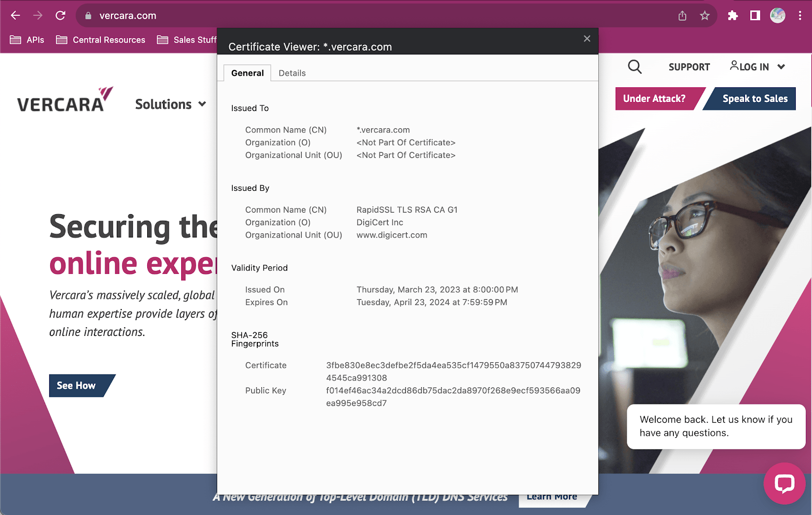Viewport: 812px width, 515px height.
Task: Select the DigiCert Inc organization value
Action: [x=380, y=222]
